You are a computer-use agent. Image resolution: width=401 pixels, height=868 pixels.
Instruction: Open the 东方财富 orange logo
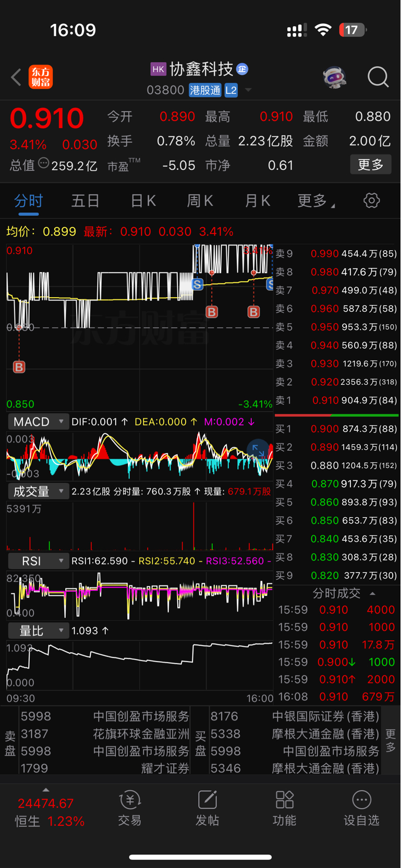click(41, 77)
